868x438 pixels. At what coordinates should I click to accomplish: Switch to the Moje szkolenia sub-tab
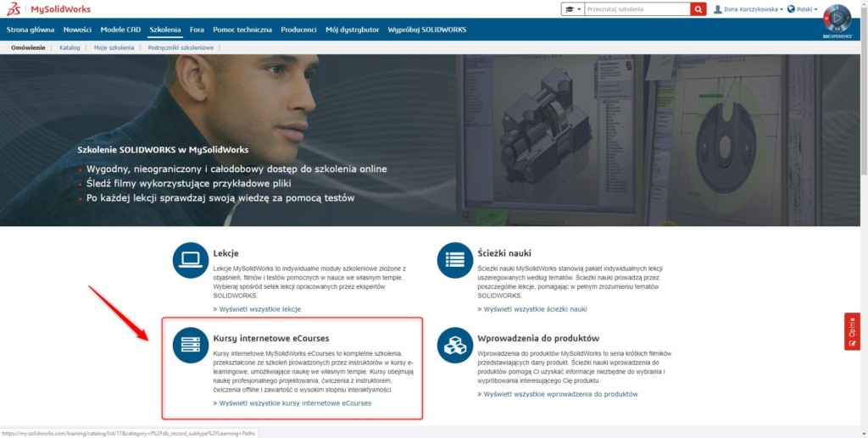click(x=114, y=47)
